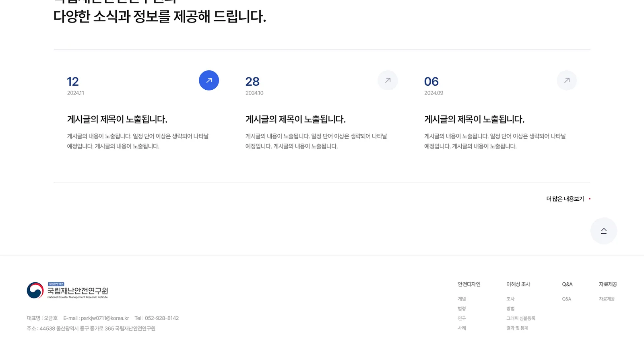Viewport: 644px width, 362px height.
Task: Open the '법령' footer link
Action: [x=462, y=309]
